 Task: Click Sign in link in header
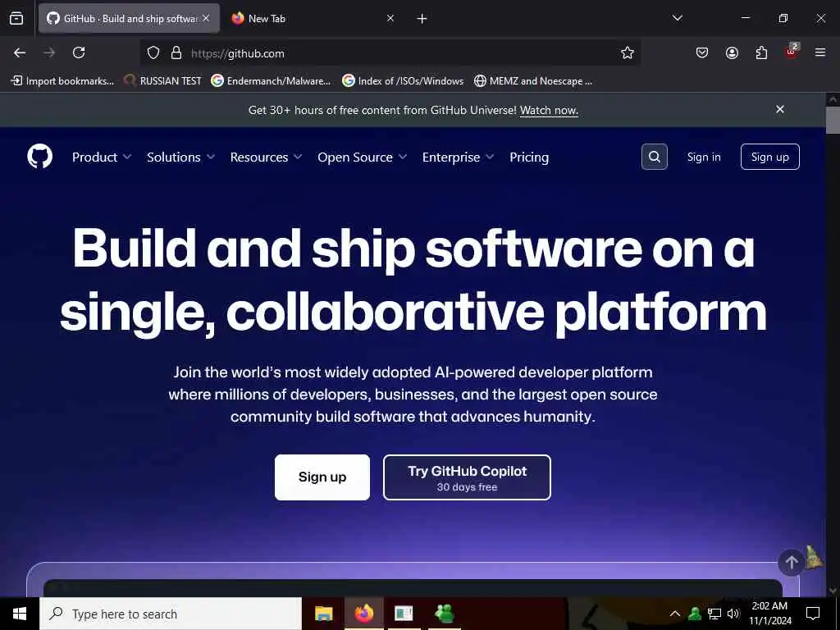pyautogui.click(x=704, y=157)
